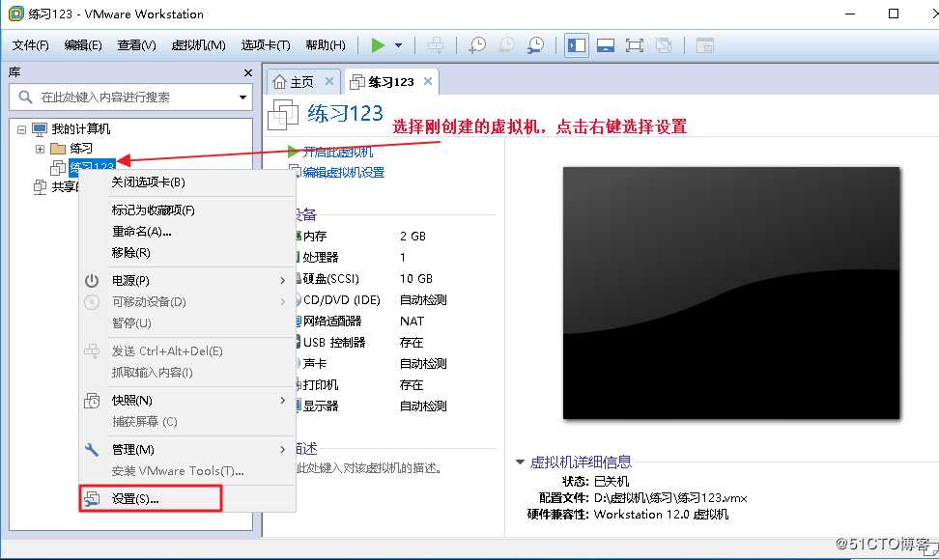Click the send Ctrl+Alt+Del toolbar icon
939x560 pixels.
tap(436, 45)
